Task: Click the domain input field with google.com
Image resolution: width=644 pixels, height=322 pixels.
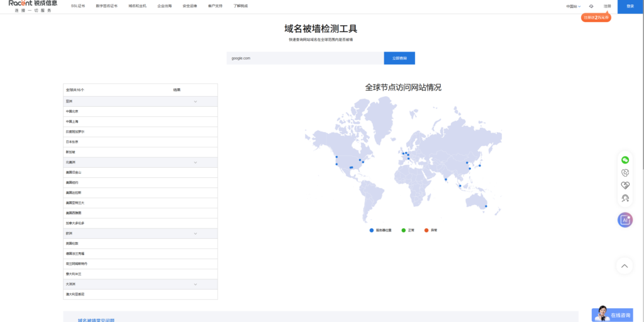Action: point(305,58)
